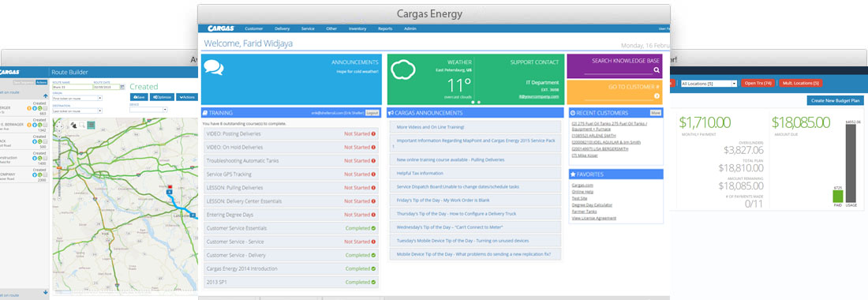The height and width of the screenshot is (300, 868).
Task: Click the Create New Budget Plan button
Action: click(x=836, y=101)
